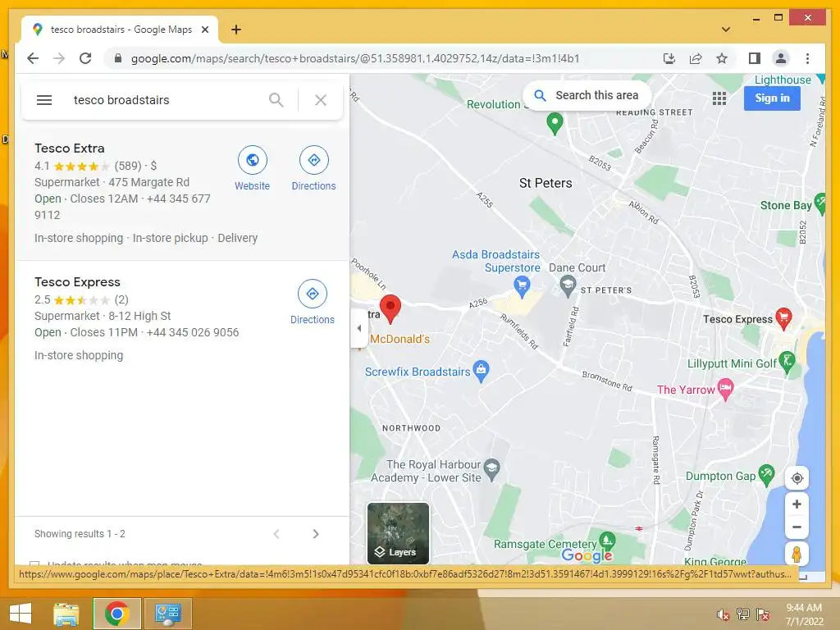Open the Chrome profile avatar

(x=781, y=58)
